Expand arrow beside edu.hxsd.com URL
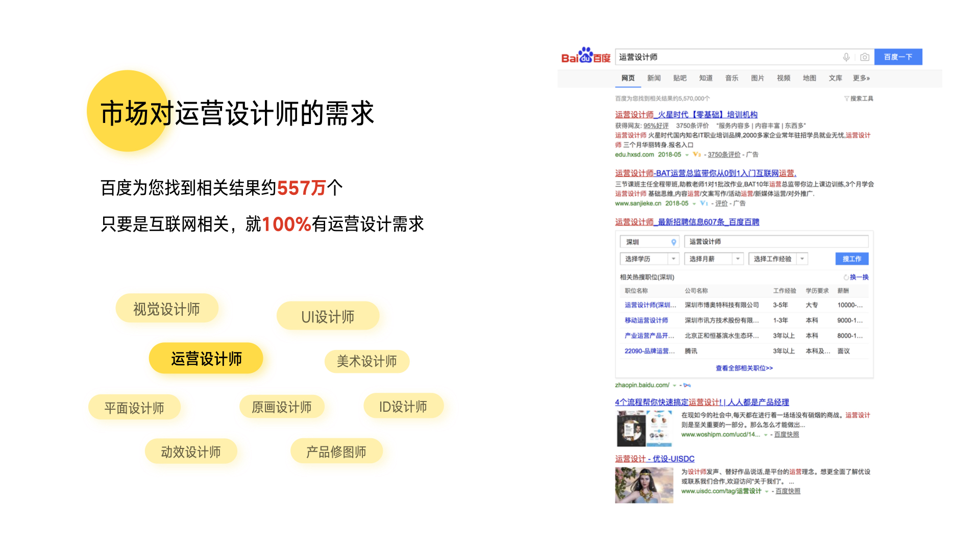Screen dimensions: 980x551 click(687, 155)
